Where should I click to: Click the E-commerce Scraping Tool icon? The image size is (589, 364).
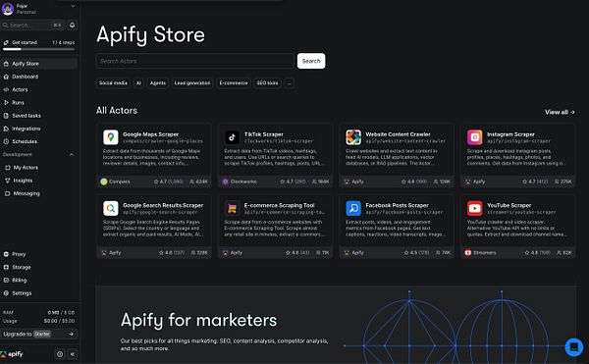(232, 208)
